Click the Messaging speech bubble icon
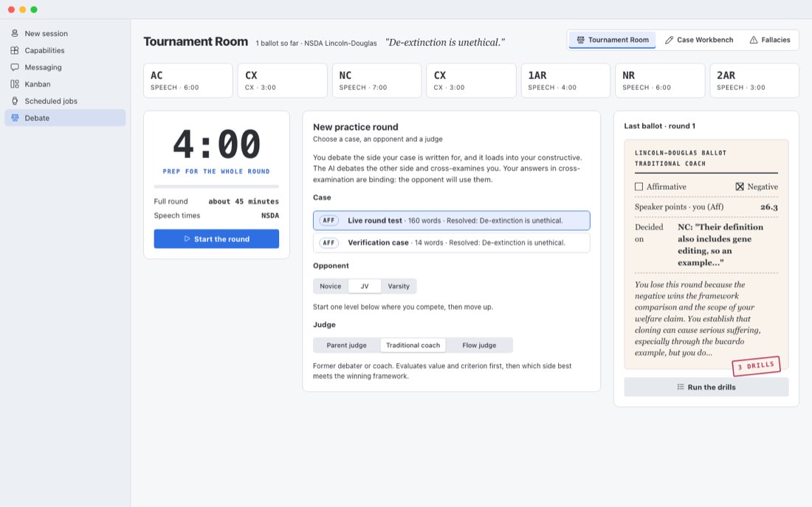This screenshot has width=812, height=507. point(15,67)
